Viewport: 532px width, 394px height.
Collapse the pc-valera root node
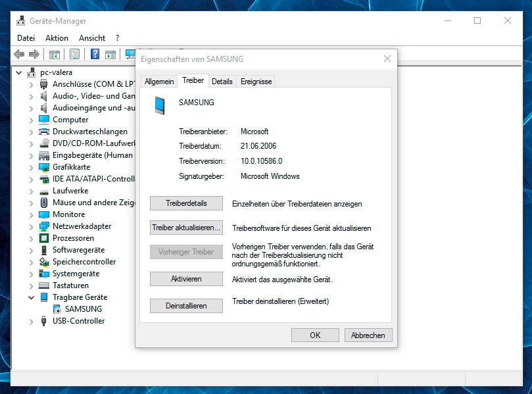pos(19,72)
